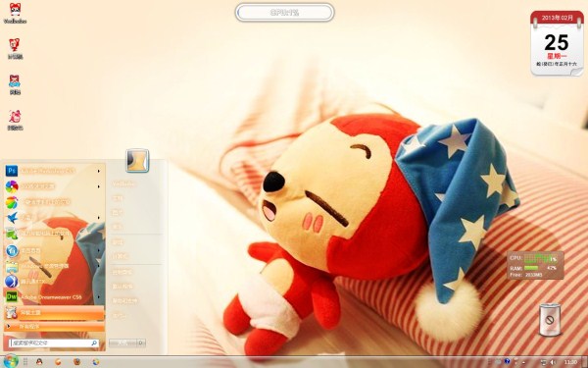
Task: Expand the Photoshop entry submenu arrow
Action: coord(99,171)
